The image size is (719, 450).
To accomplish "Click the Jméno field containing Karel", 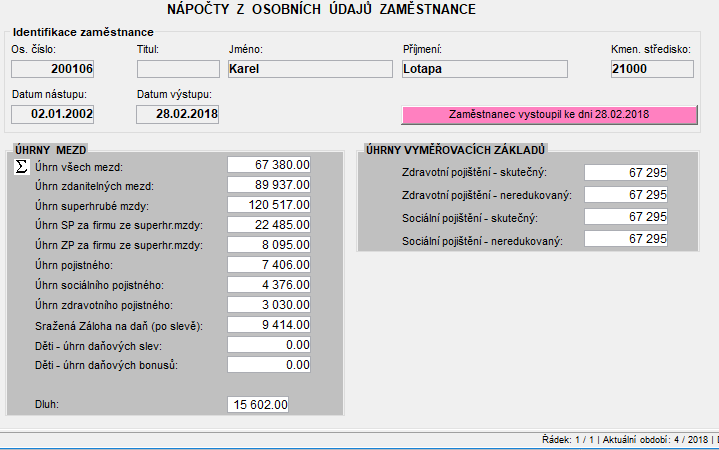I will tap(310, 69).
